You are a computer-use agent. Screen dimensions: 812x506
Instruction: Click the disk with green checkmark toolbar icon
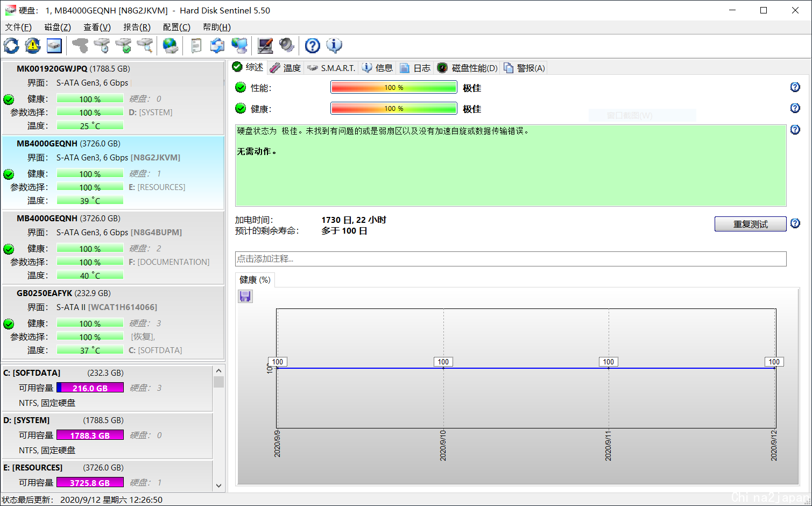(123, 46)
